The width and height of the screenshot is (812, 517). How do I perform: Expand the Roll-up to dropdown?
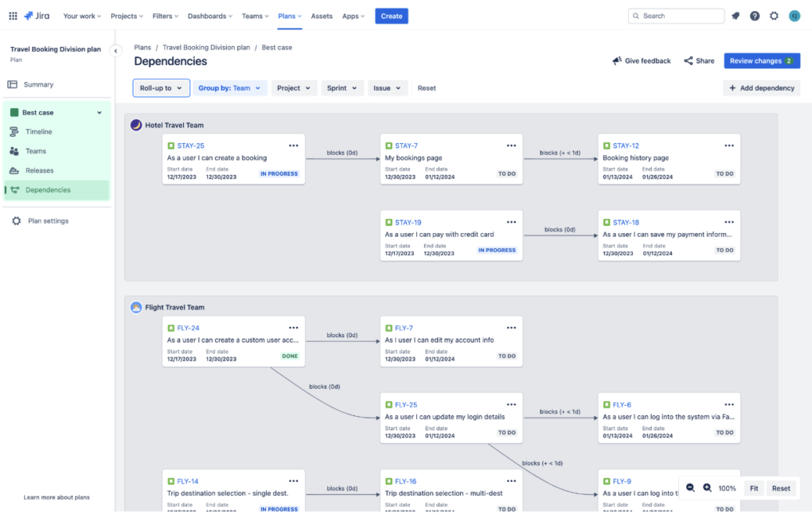coord(161,88)
